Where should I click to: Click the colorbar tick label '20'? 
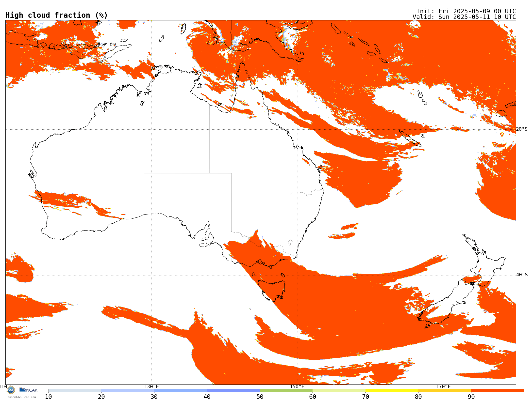[101, 397]
